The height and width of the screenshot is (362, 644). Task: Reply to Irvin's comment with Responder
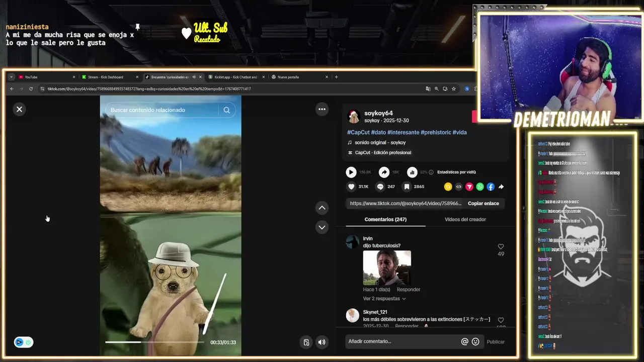pos(409,290)
